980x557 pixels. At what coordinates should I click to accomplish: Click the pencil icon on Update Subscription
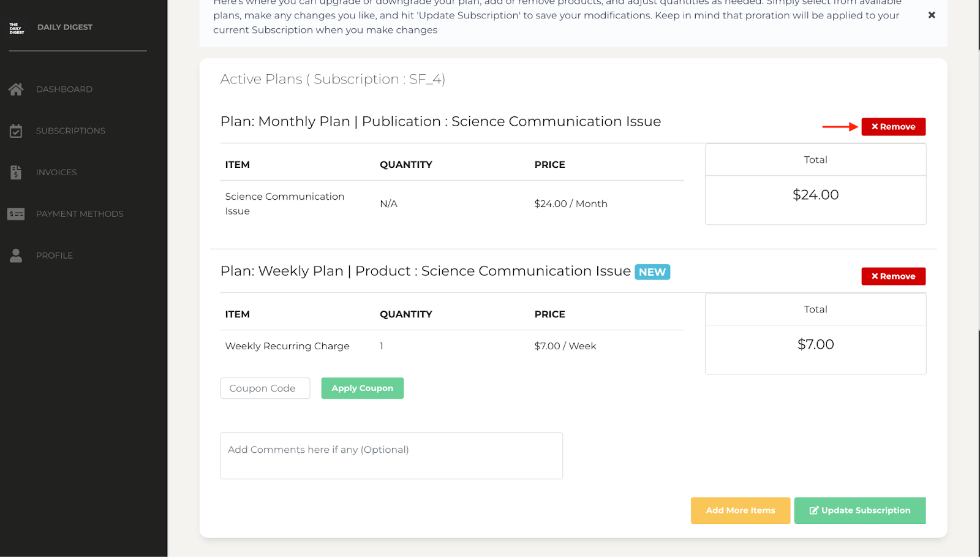coord(814,510)
